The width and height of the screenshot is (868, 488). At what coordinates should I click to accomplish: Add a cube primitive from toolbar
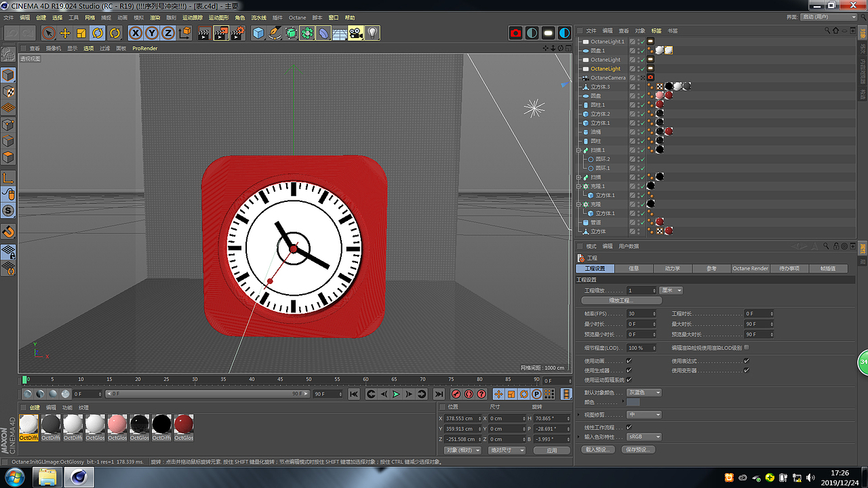258,33
